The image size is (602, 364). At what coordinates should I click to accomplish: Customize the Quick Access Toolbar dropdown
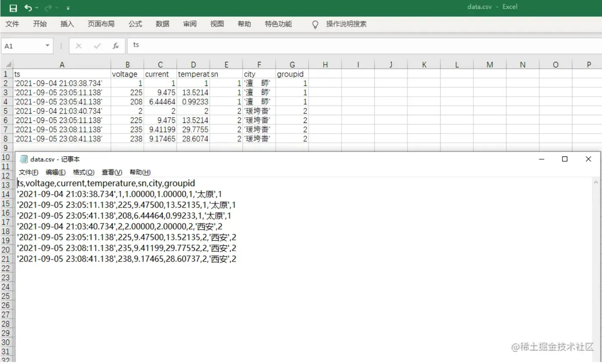pos(68,8)
